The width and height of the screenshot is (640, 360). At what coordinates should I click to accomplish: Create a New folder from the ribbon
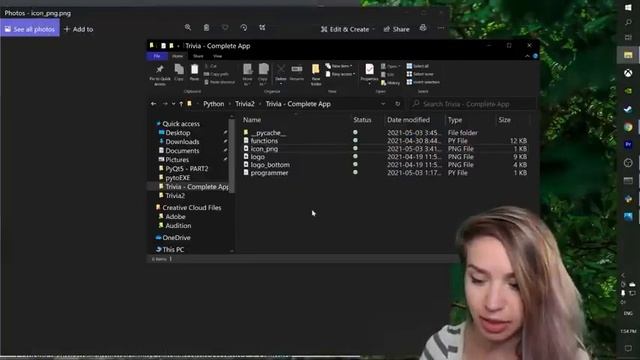tap(316, 74)
